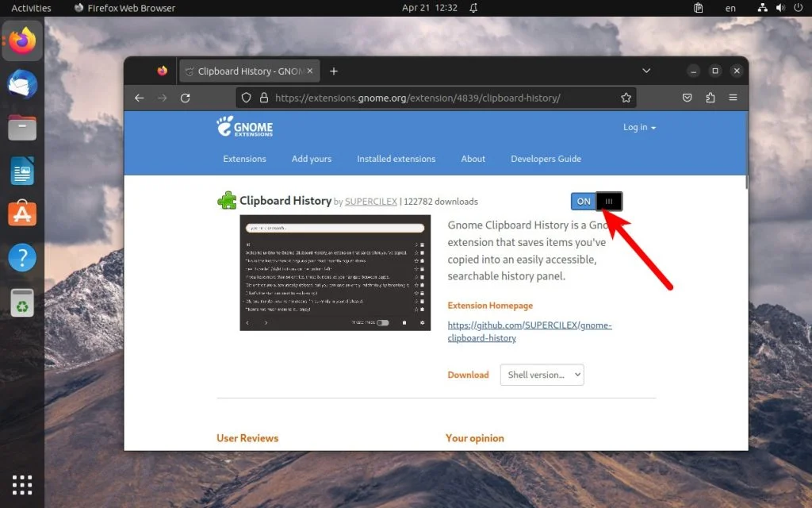Bookmark this page with the star icon

[626, 97]
